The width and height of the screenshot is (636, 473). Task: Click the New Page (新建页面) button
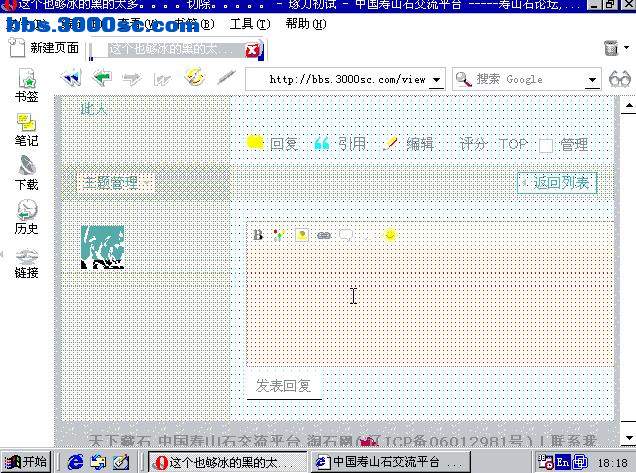[44, 48]
